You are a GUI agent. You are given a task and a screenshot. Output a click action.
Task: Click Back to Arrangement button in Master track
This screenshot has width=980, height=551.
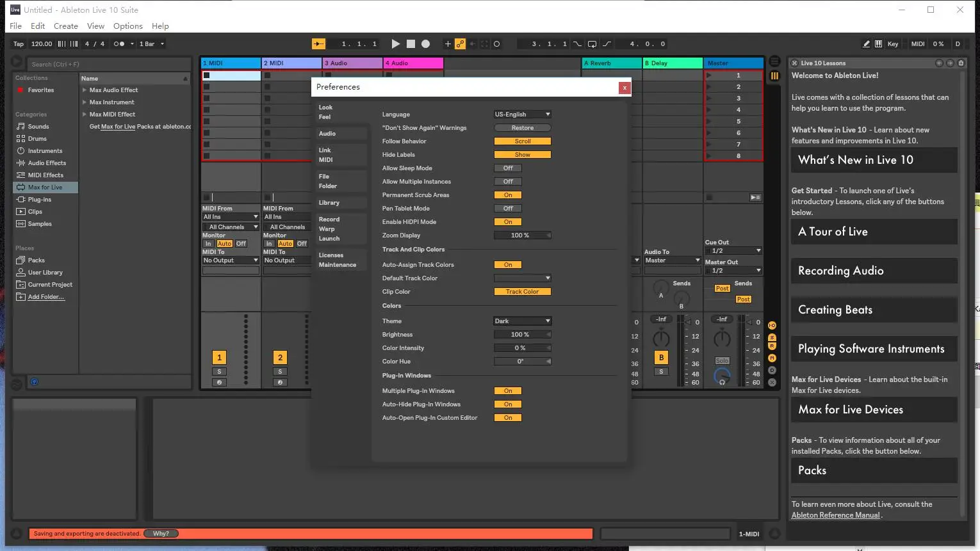click(756, 197)
